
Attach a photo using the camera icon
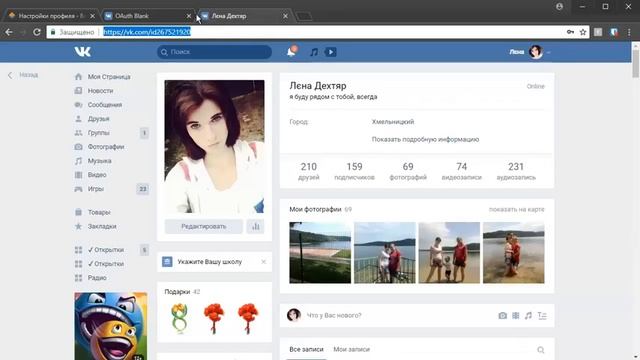(502, 316)
